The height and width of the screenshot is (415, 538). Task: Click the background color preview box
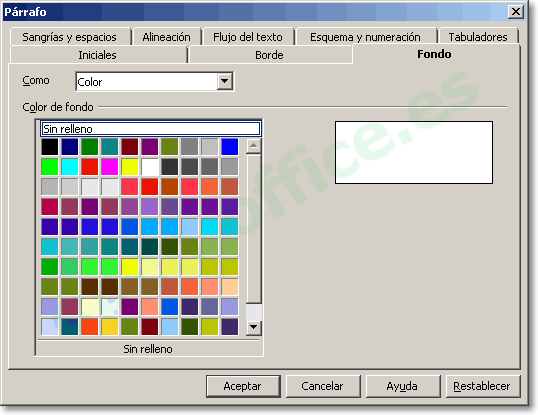[414, 152]
